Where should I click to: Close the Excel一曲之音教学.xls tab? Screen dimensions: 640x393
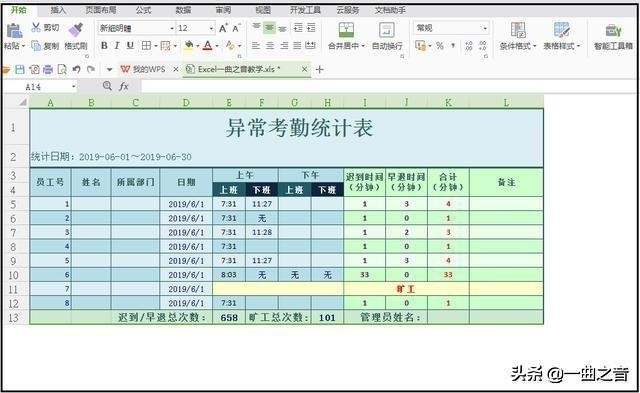[x=304, y=69]
